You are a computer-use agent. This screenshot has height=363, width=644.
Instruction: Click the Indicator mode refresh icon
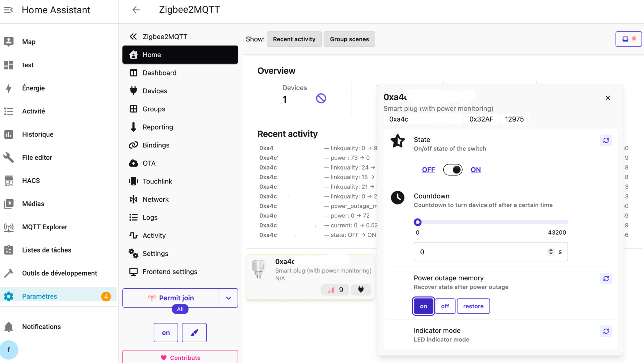606,331
